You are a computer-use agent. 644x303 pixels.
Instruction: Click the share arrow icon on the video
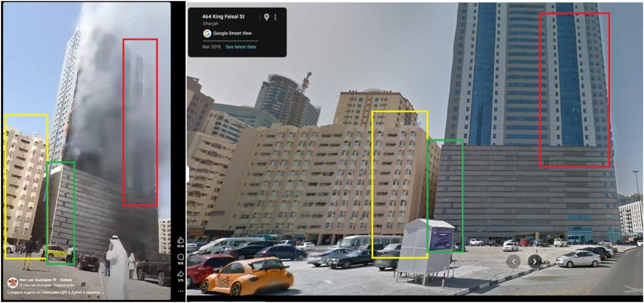point(180,274)
